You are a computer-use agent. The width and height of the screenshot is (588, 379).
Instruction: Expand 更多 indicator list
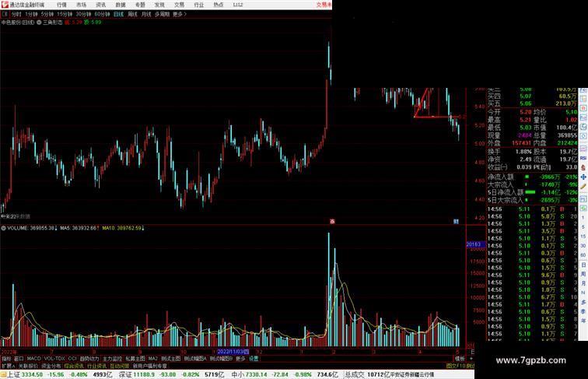[x=240, y=359]
